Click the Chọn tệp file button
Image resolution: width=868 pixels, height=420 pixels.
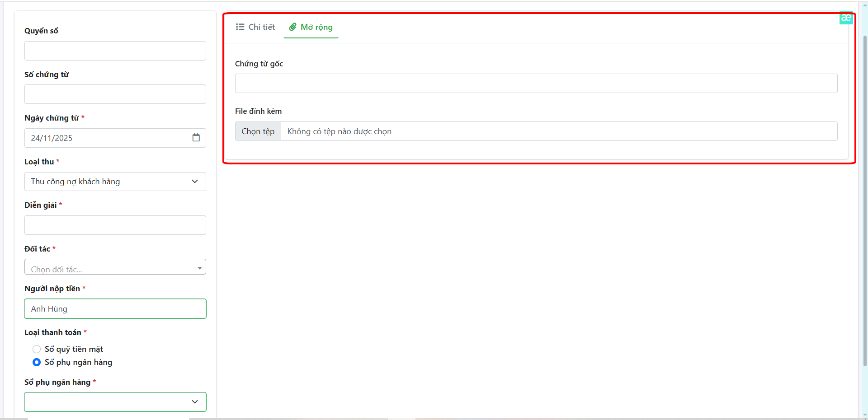[x=258, y=131]
